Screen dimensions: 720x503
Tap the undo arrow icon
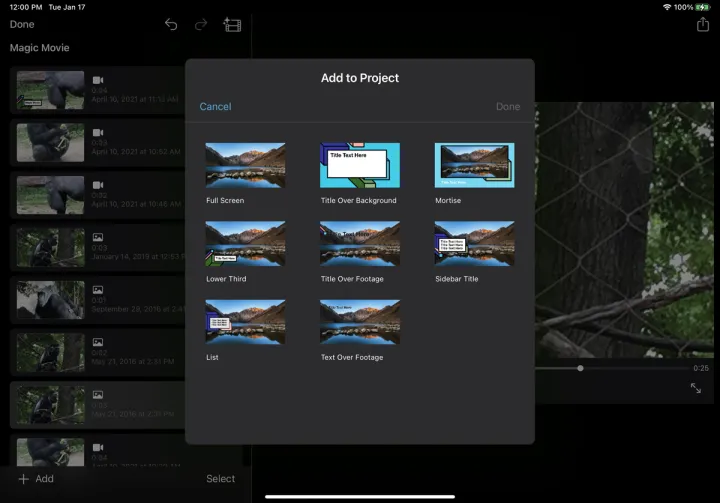pos(171,25)
